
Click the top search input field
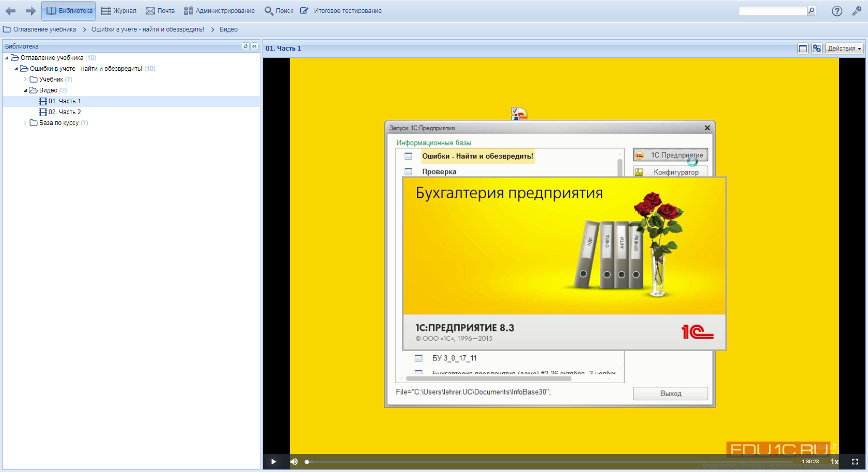[x=773, y=11]
